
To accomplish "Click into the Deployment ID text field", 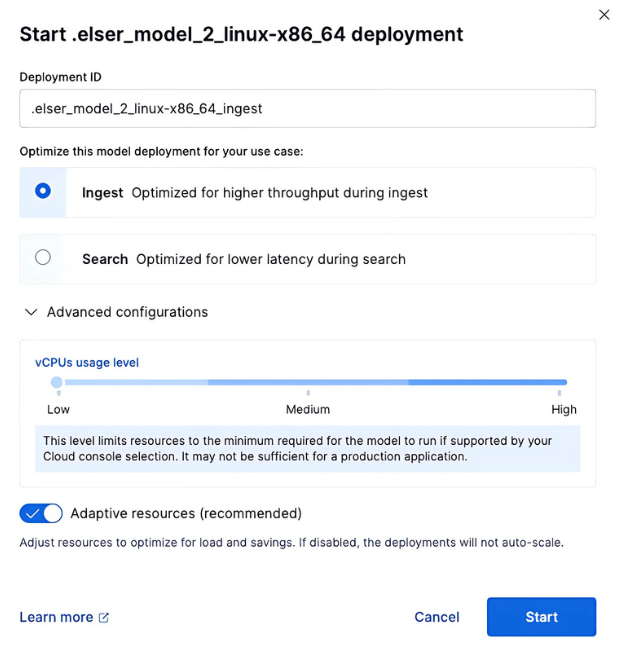I will [x=307, y=108].
